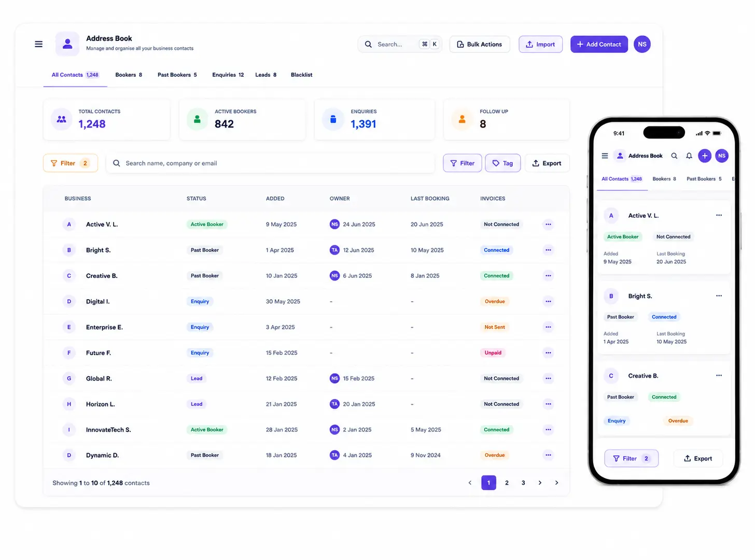Click the Connected badge in Bright S. row
This screenshot has width=755, height=560.
pyautogui.click(x=497, y=250)
